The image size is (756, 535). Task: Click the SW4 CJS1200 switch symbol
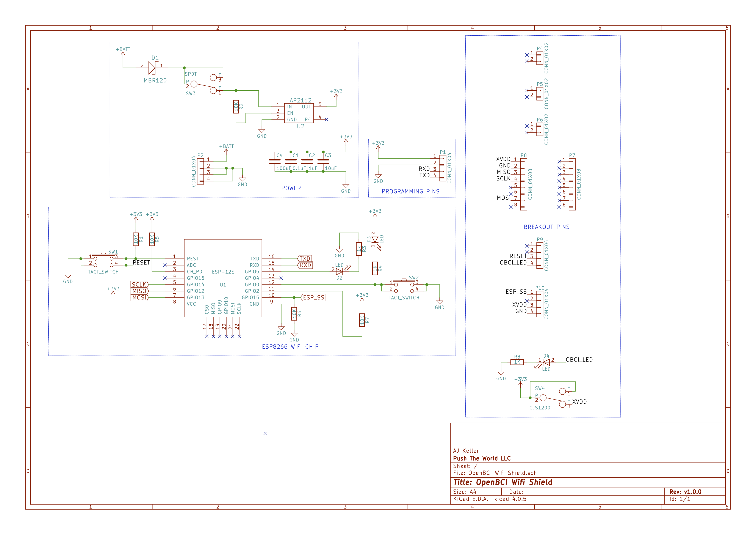pyautogui.click(x=553, y=398)
